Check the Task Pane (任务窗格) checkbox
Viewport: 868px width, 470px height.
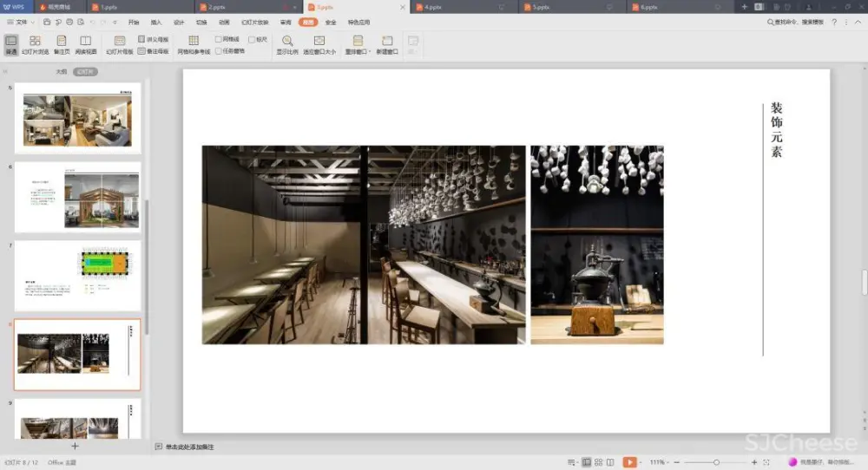pos(219,51)
